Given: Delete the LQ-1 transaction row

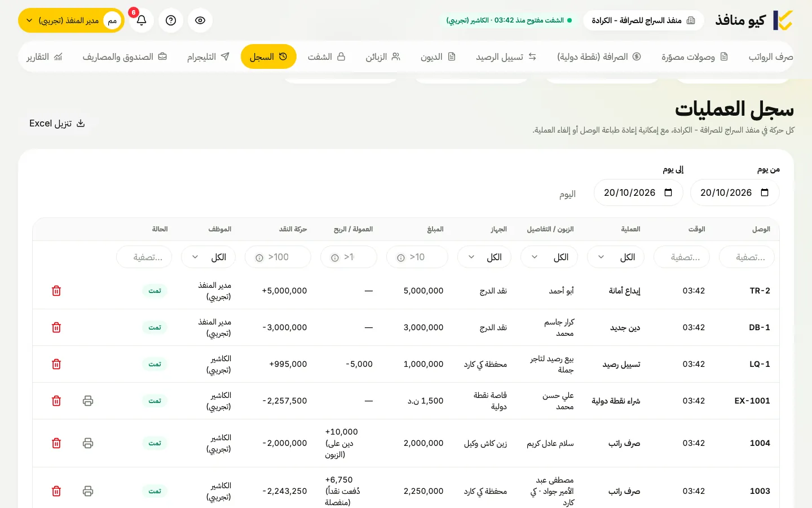Looking at the screenshot, I should tap(56, 364).
